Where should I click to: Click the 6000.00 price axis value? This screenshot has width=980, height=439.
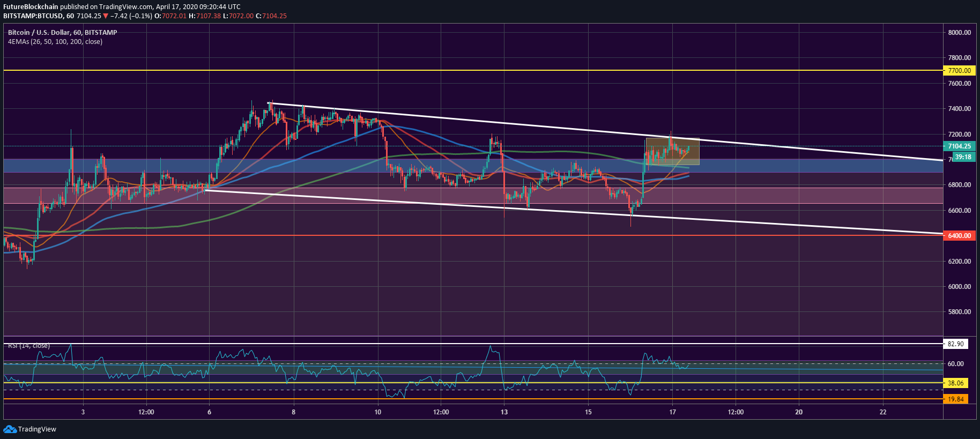click(960, 287)
